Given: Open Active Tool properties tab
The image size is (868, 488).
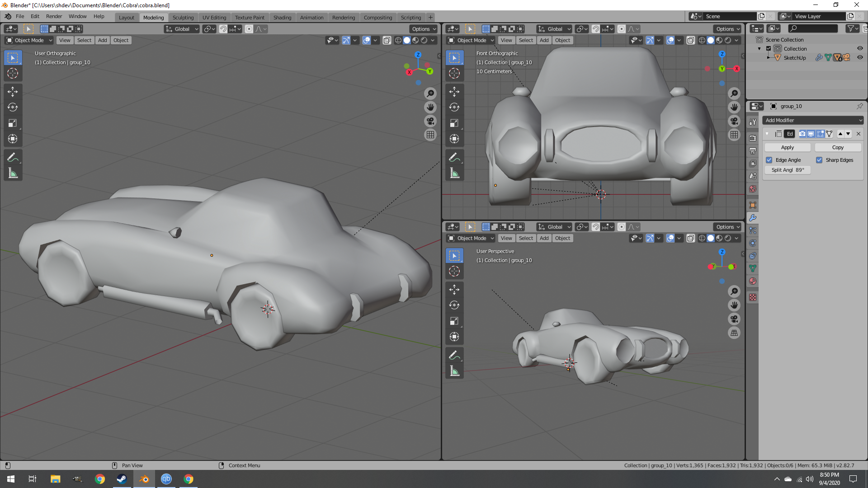Looking at the screenshot, I should pos(753,122).
